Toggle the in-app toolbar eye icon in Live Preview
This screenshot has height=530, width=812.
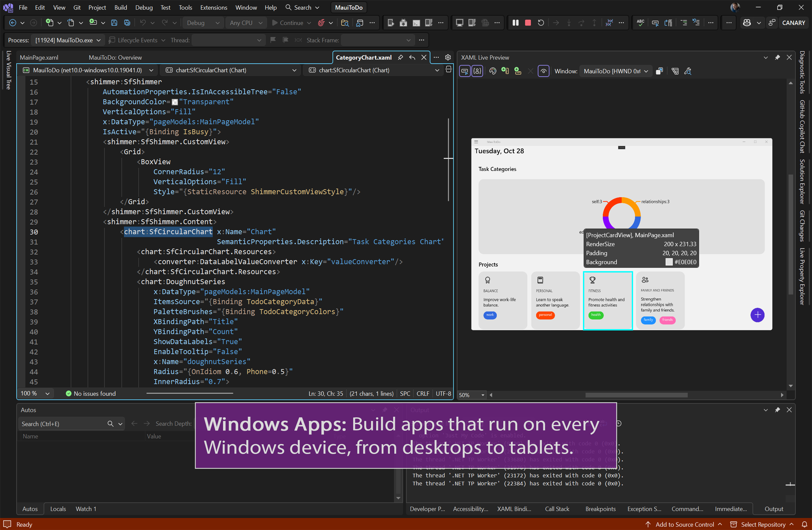coord(544,71)
